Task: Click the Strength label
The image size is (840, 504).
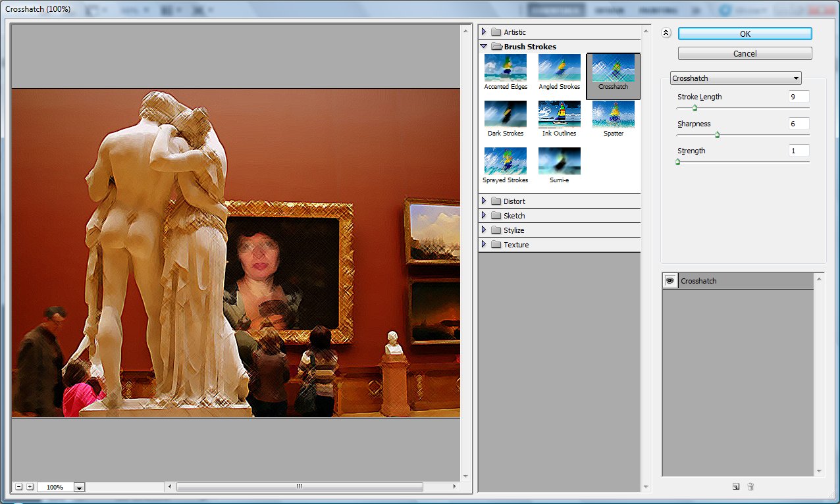Action: click(691, 151)
